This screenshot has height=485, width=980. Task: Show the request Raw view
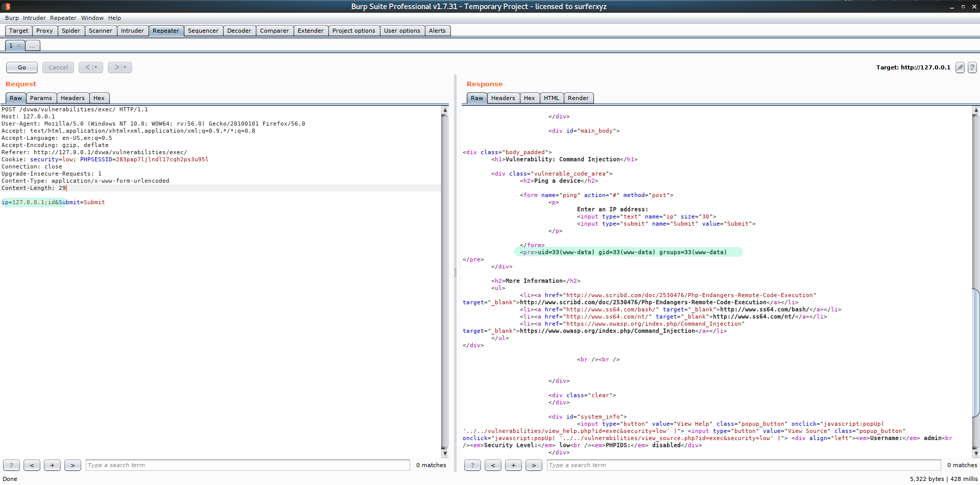(16, 98)
